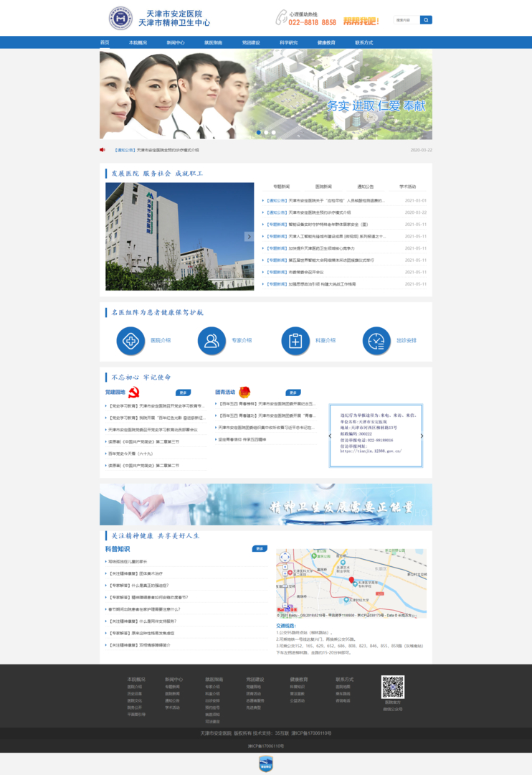Open the 医院介绍 hospital cross icon
Image resolution: width=532 pixels, height=775 pixels.
(131, 341)
